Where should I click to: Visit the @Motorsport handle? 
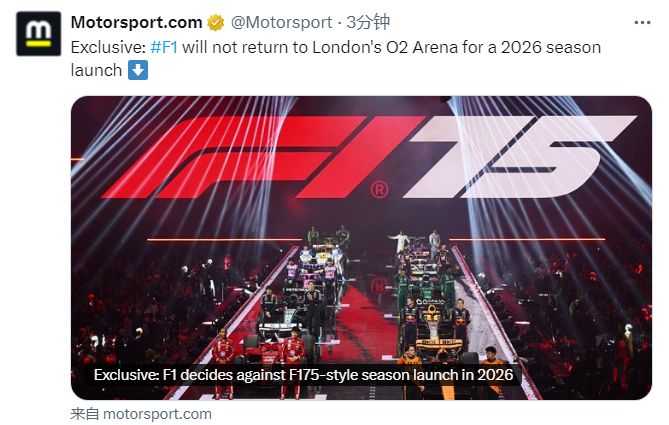pyautogui.click(x=281, y=22)
